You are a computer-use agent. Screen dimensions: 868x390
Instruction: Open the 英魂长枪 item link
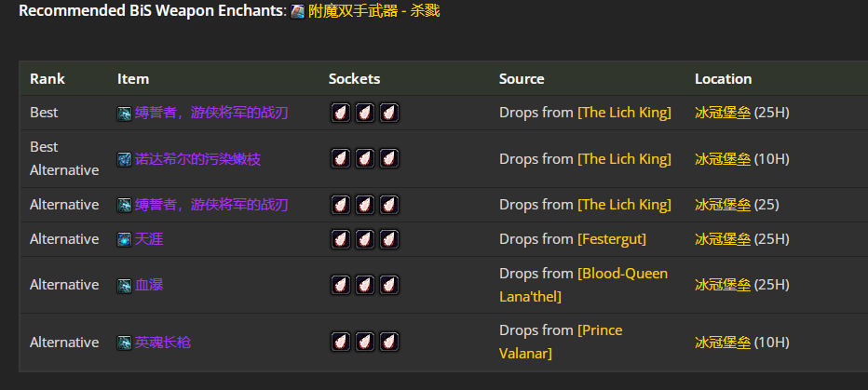(163, 343)
